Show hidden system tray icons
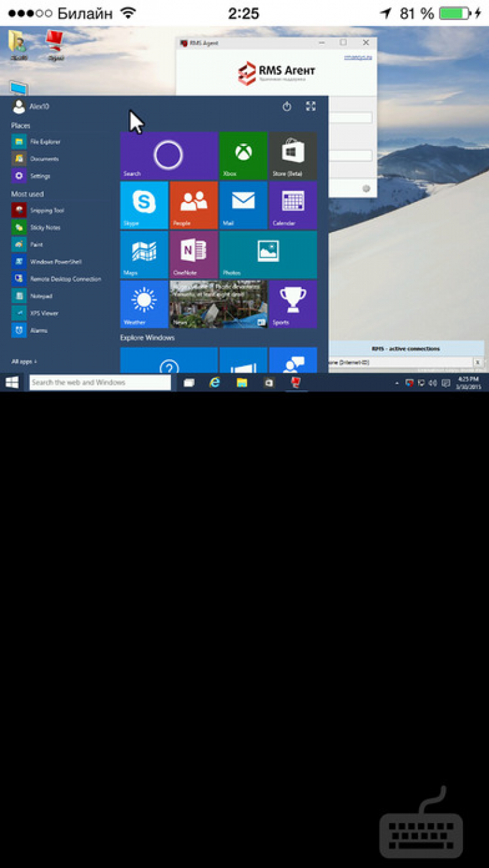 pyautogui.click(x=397, y=383)
